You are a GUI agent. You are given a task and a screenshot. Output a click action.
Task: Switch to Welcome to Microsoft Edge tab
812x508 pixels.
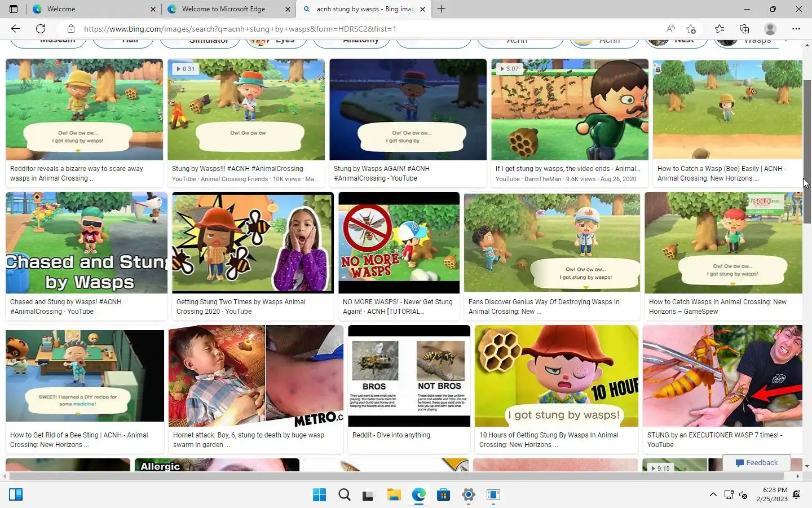tap(228, 9)
